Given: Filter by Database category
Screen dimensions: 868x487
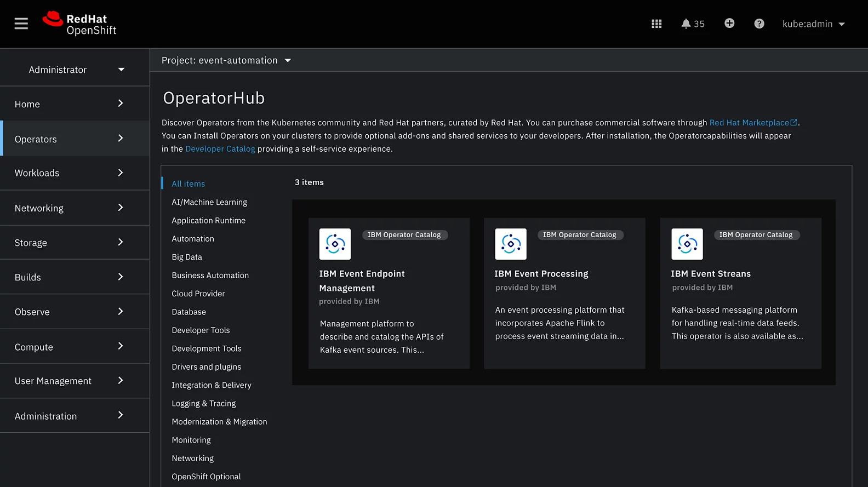Looking at the screenshot, I should (x=189, y=312).
